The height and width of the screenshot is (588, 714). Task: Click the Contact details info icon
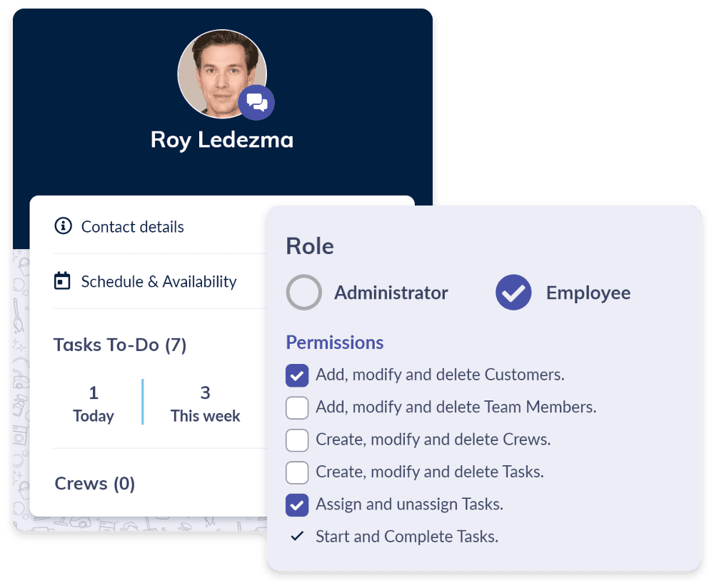click(64, 226)
